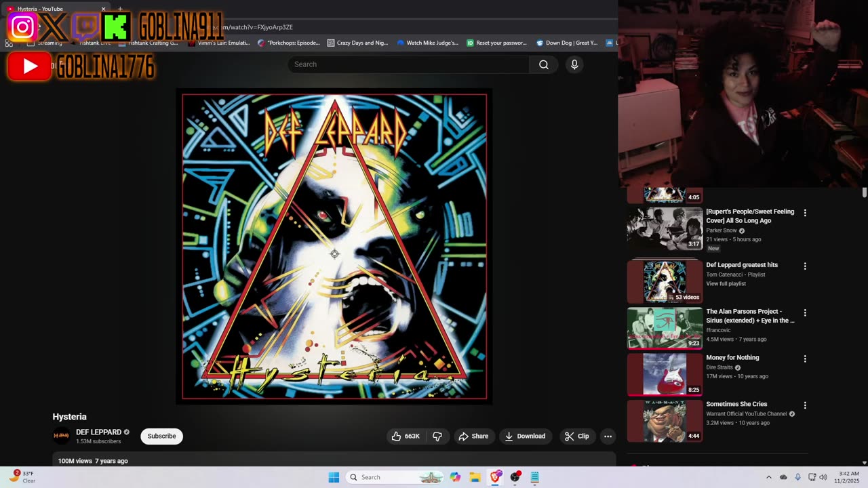Expand the 100M views description box
This screenshot has width=868, height=488.
click(334, 460)
